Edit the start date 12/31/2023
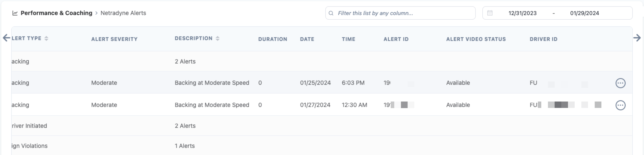This screenshot has width=644, height=155. coord(522,13)
